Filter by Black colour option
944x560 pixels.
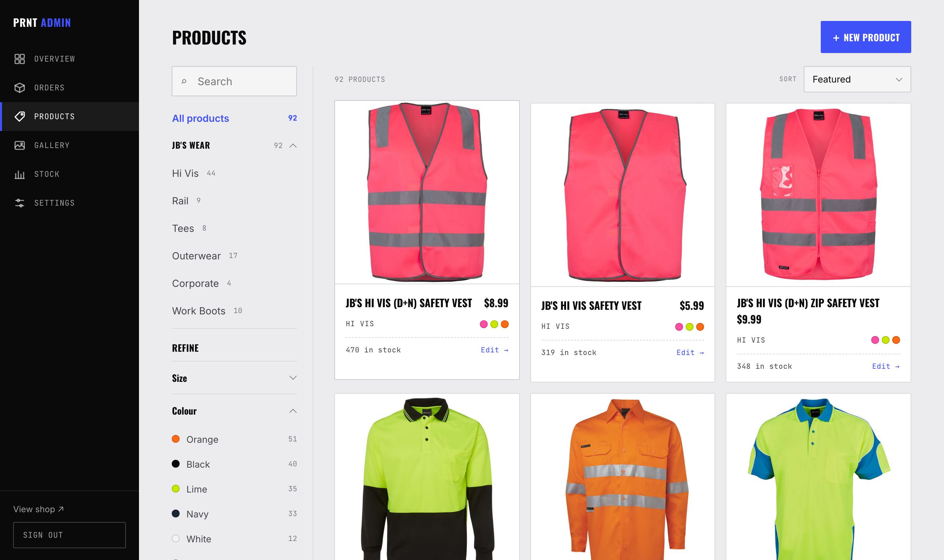pos(234,464)
